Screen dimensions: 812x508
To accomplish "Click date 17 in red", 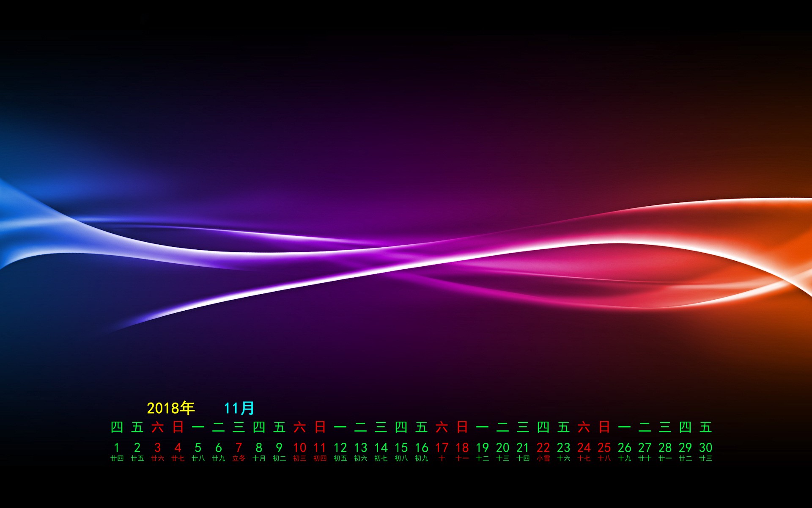I will [442, 448].
